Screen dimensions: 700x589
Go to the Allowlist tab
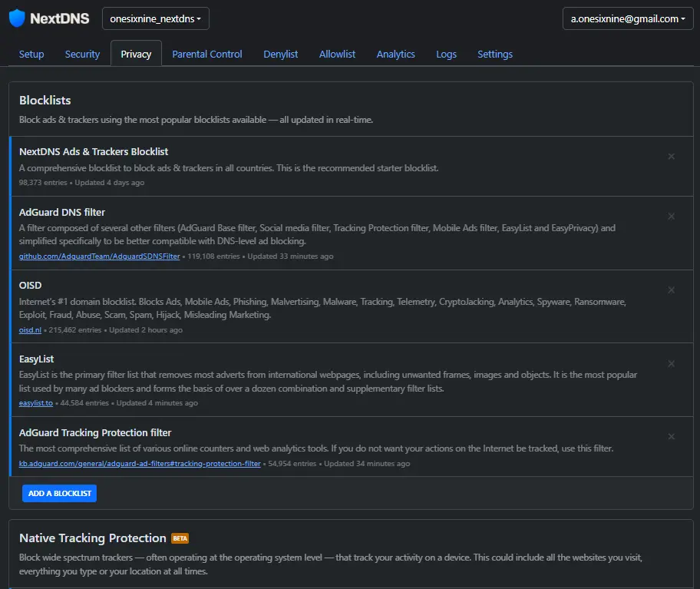coord(337,54)
